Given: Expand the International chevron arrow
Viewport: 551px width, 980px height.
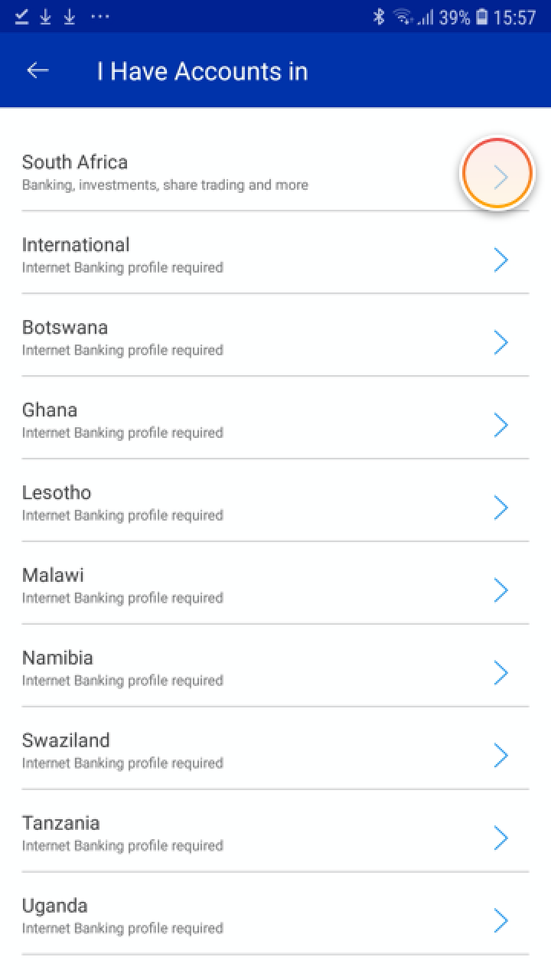Looking at the screenshot, I should pos(500,260).
